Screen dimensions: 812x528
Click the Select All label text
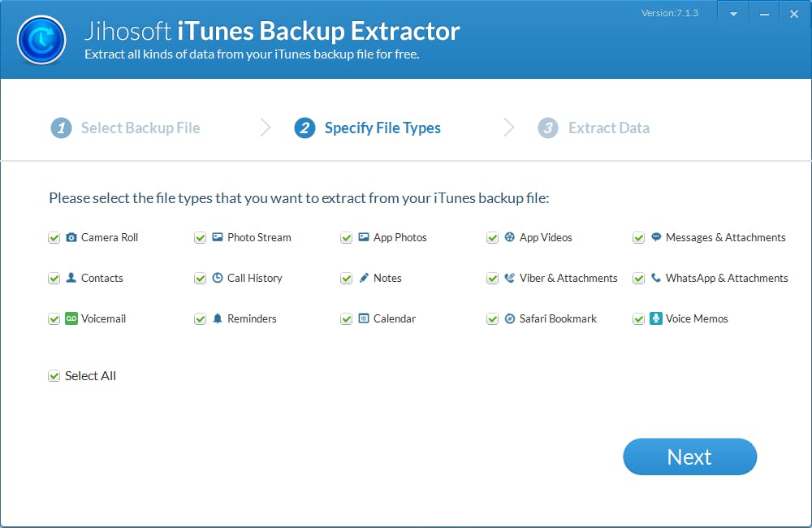click(90, 375)
